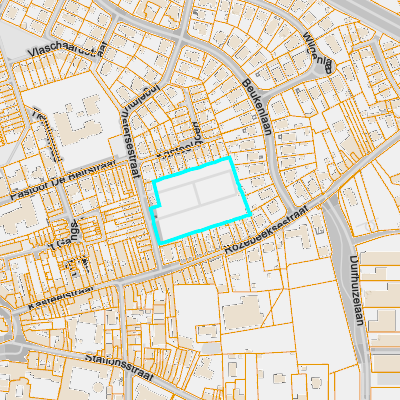Viewport: 400px width, 400px height.
Task: Click the Vlaschaardstraat street label
Action: pyautogui.click(x=67, y=50)
